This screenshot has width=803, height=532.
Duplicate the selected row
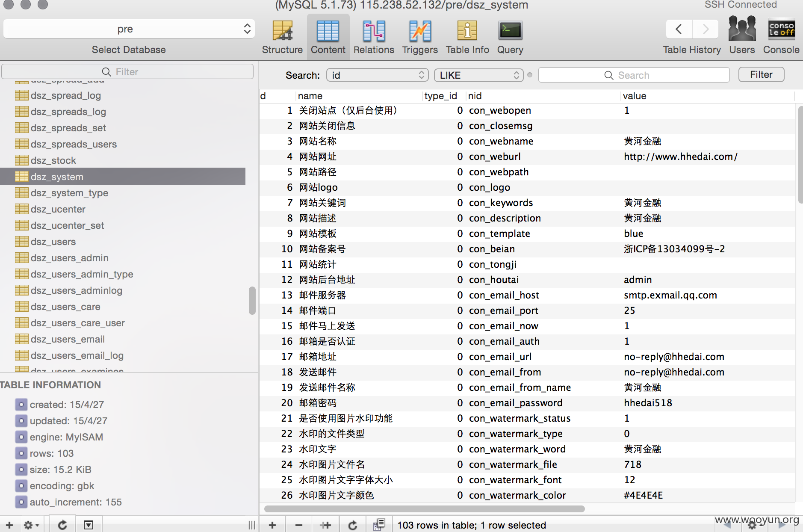pos(325,525)
